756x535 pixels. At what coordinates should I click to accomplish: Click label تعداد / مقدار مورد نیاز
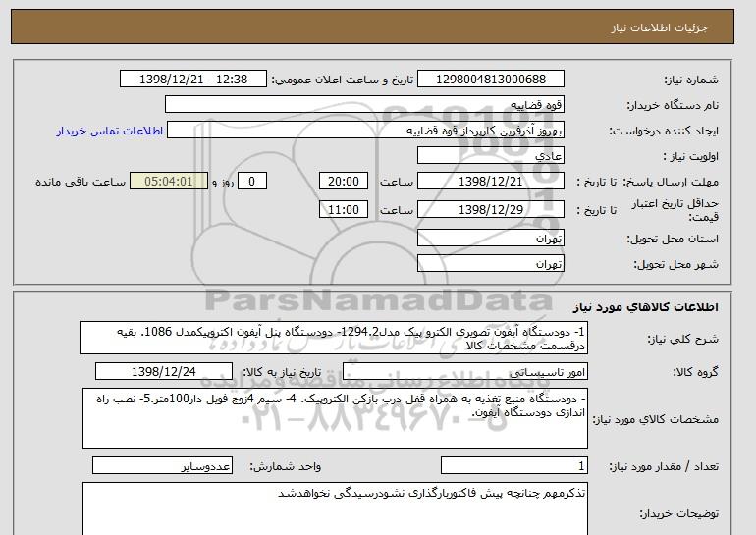point(664,466)
